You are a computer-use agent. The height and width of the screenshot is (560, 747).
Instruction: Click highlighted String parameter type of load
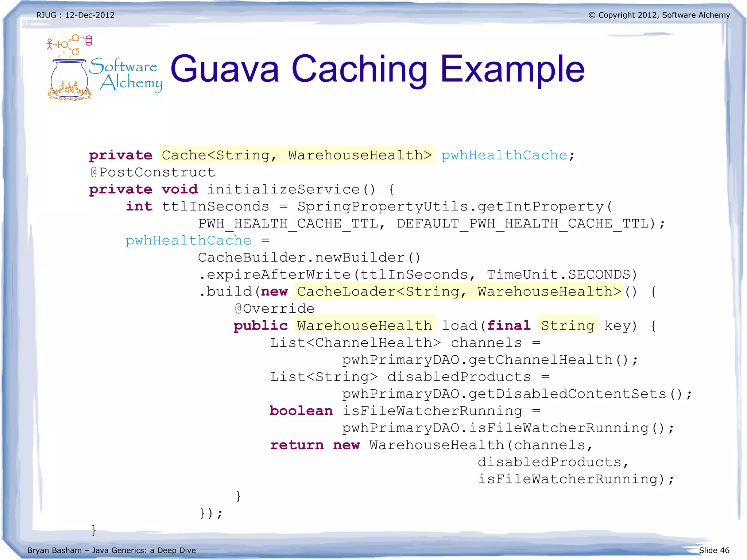(568, 325)
